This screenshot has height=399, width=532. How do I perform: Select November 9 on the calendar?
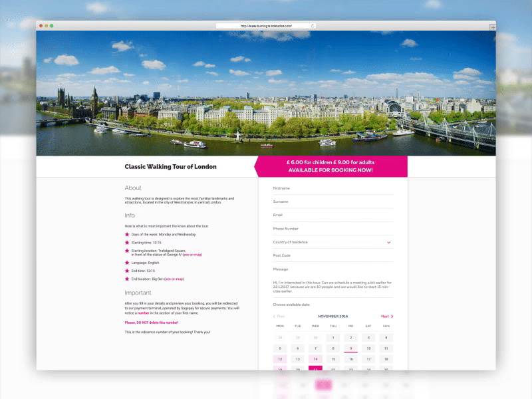[x=350, y=348]
